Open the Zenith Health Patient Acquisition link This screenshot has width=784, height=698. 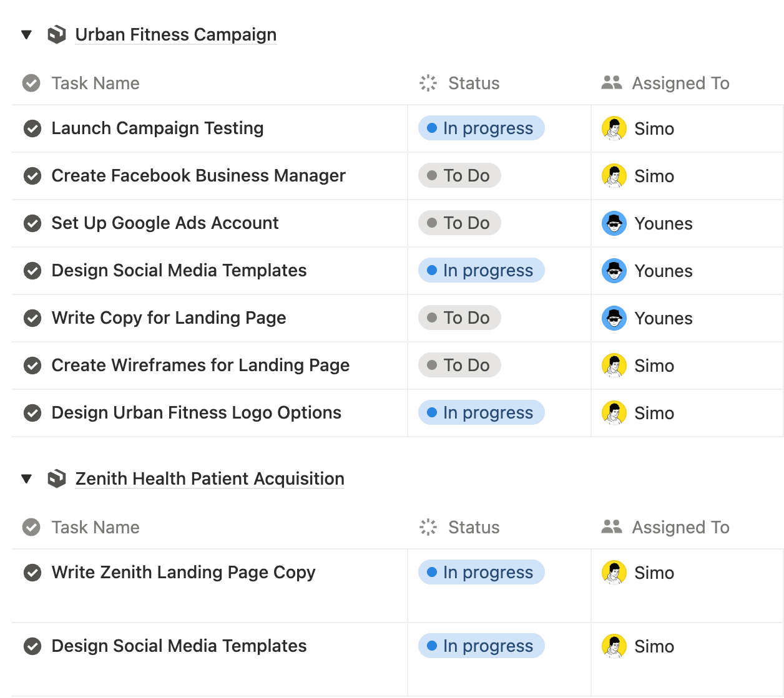[210, 478]
